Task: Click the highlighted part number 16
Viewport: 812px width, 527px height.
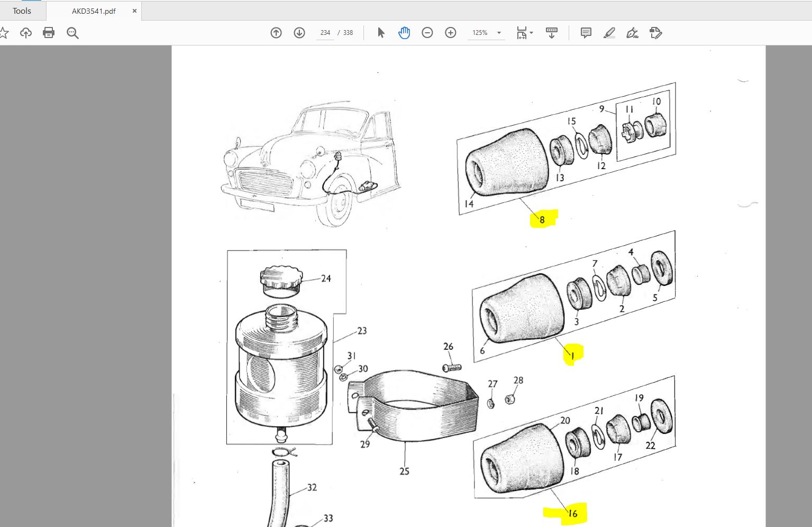Action: [x=572, y=513]
